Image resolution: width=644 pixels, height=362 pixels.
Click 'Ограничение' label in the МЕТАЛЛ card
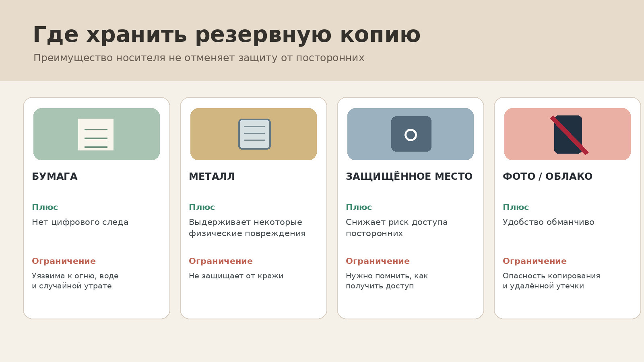[x=221, y=261]
